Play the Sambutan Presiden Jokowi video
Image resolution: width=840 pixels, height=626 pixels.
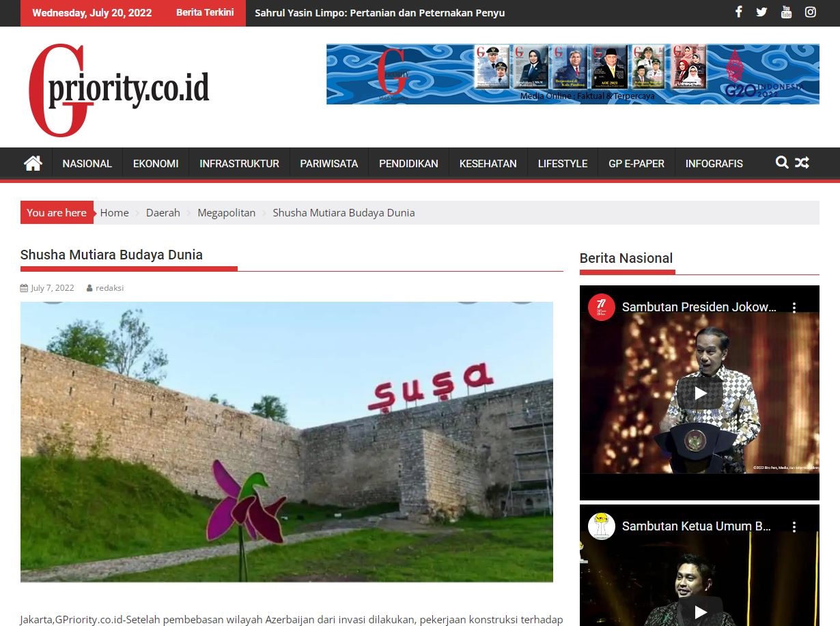click(700, 393)
